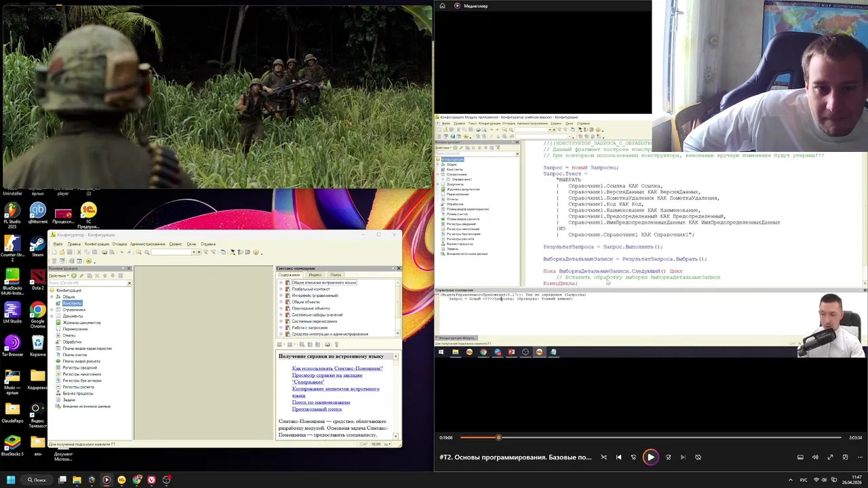The width and height of the screenshot is (868, 488).
Task: Open FL Studio 2025 desktop shortcut
Action: [x=12, y=216]
